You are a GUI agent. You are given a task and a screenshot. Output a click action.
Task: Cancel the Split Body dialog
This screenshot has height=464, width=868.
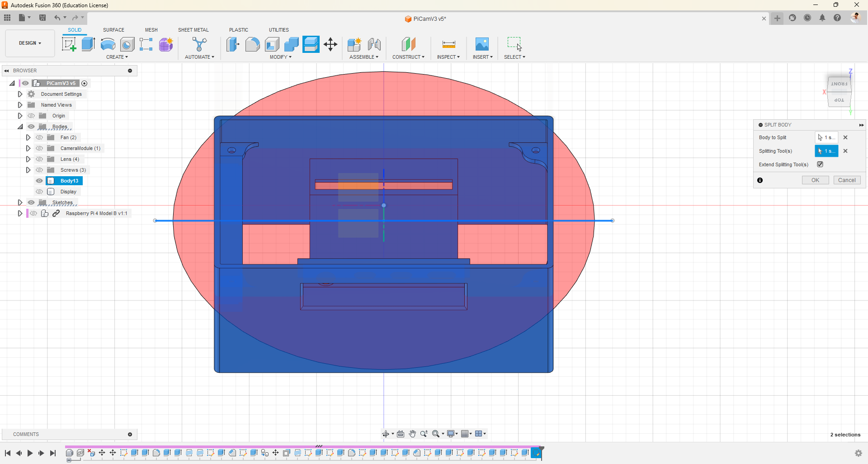point(847,180)
